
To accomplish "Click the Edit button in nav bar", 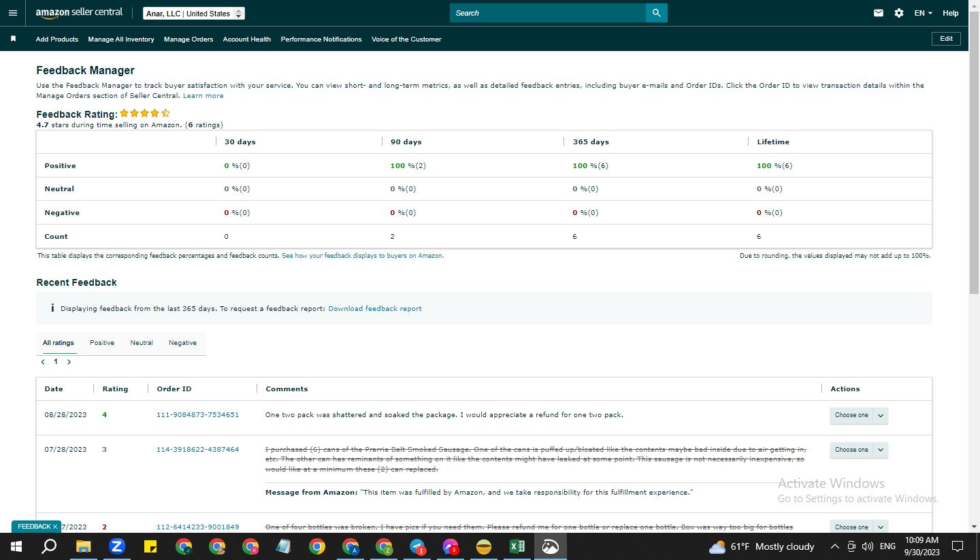I will [946, 39].
